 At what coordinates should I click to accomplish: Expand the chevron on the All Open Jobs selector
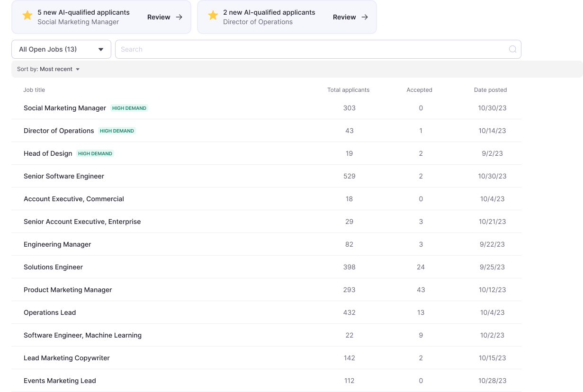point(100,49)
